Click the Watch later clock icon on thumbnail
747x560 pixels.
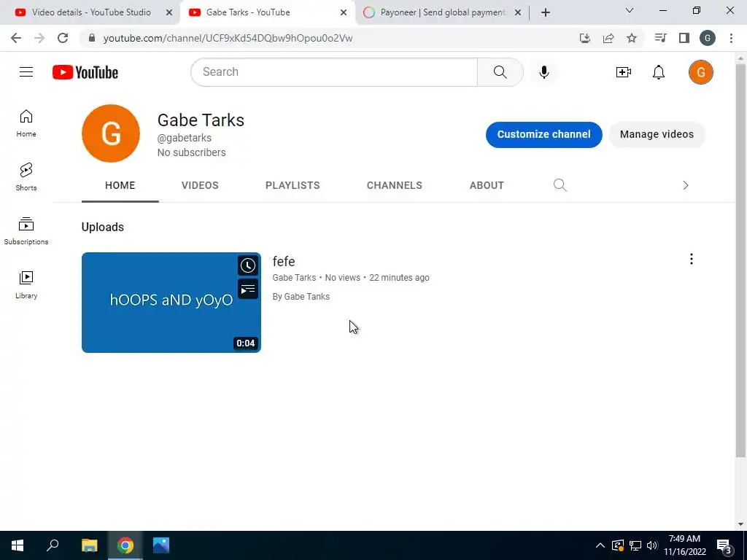[x=248, y=265]
